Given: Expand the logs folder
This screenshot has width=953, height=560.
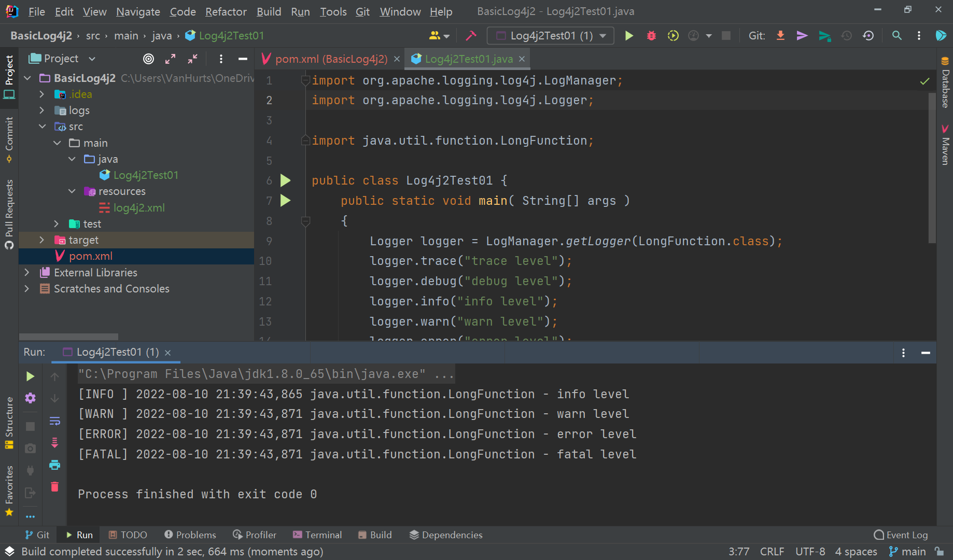Looking at the screenshot, I should pyautogui.click(x=42, y=110).
